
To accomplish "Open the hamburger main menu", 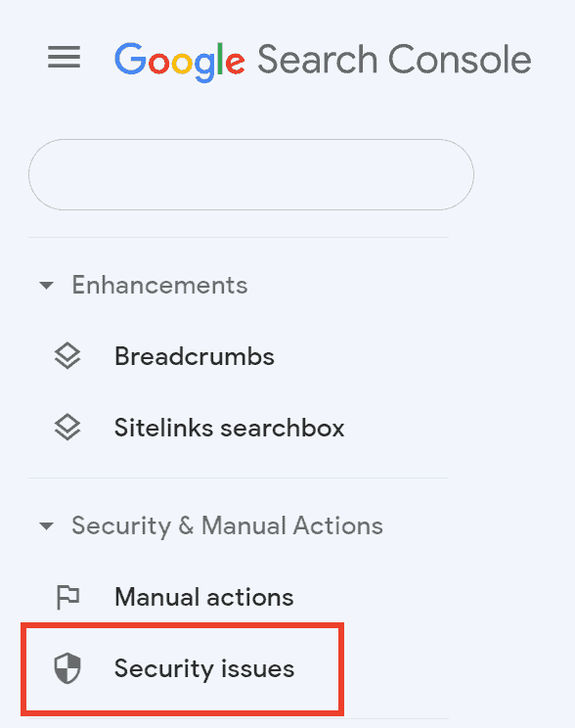I will tap(64, 57).
